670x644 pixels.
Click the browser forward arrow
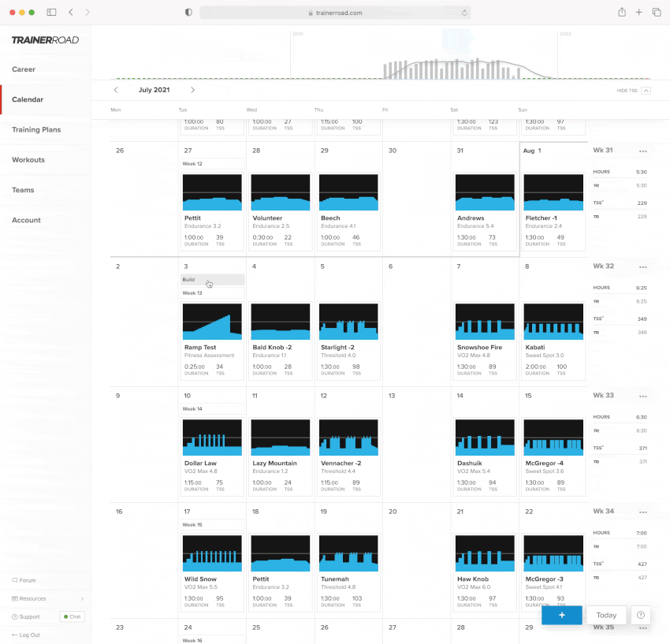point(87,13)
